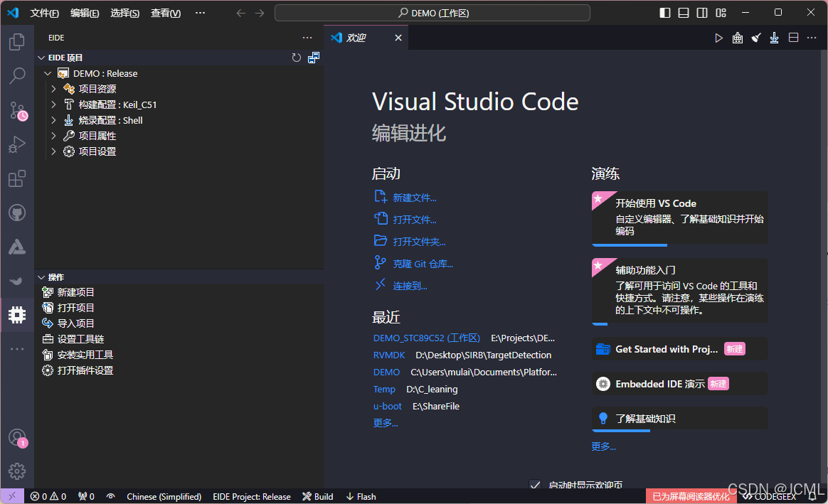Image resolution: width=828 pixels, height=504 pixels.
Task: Toggle the bottom panel layout icon
Action: [684, 13]
